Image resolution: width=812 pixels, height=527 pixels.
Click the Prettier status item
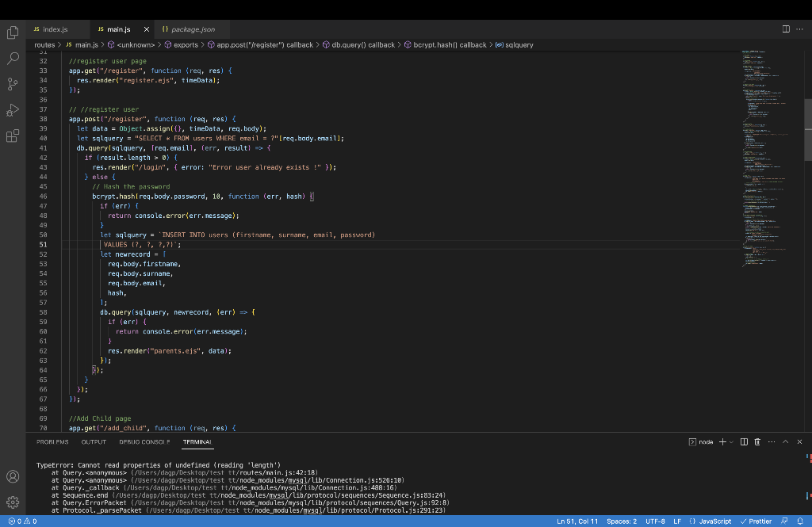[x=756, y=521]
